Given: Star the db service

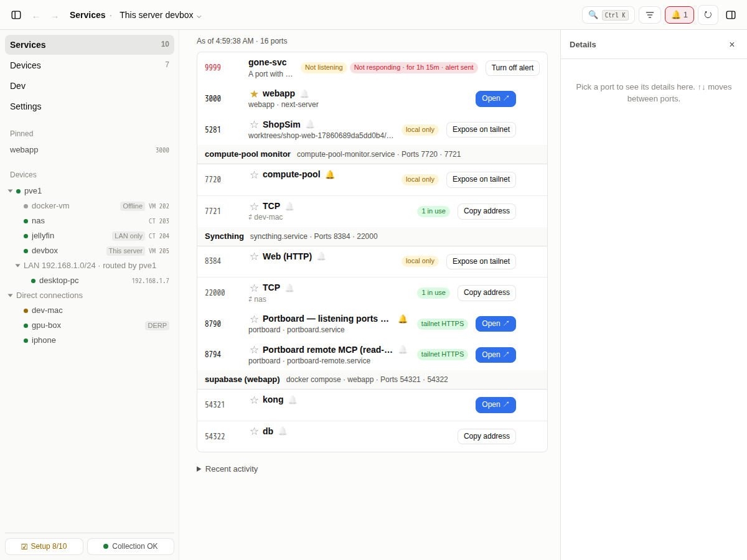Looking at the screenshot, I should (254, 431).
